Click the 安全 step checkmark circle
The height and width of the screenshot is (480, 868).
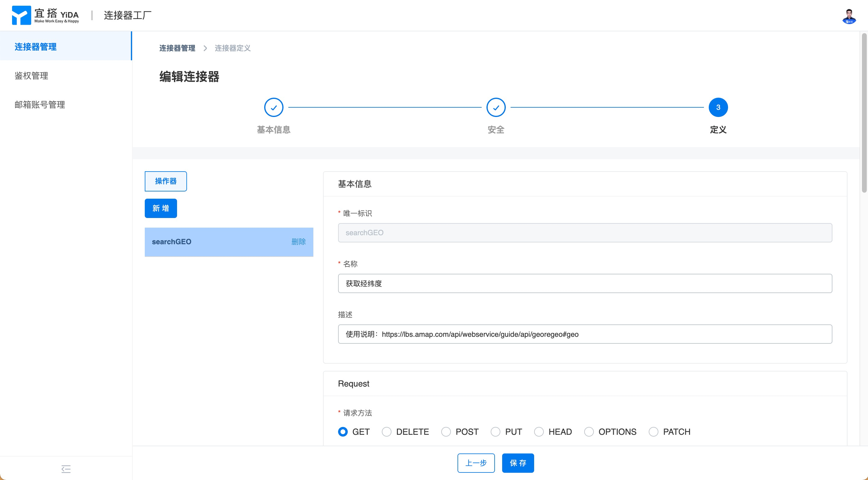(x=496, y=107)
